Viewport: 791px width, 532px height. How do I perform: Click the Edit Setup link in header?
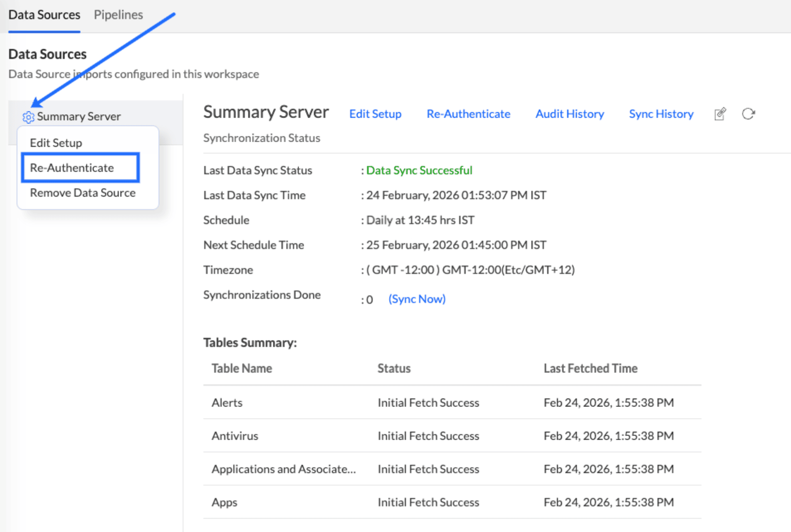pos(376,114)
